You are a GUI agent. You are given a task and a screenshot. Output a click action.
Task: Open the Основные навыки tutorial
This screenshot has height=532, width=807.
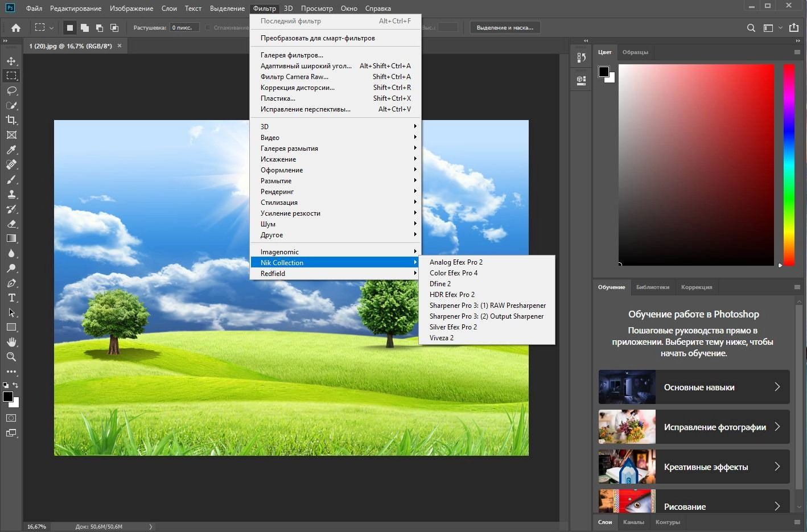(x=694, y=387)
